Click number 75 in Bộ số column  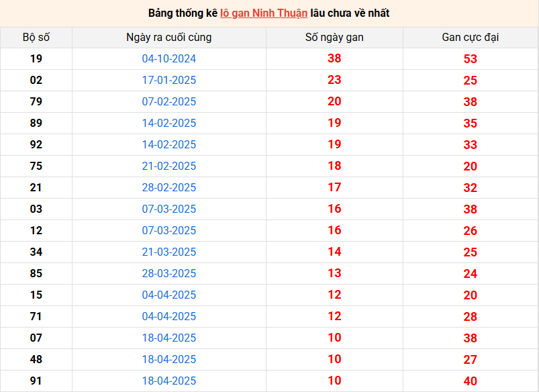pos(36,166)
